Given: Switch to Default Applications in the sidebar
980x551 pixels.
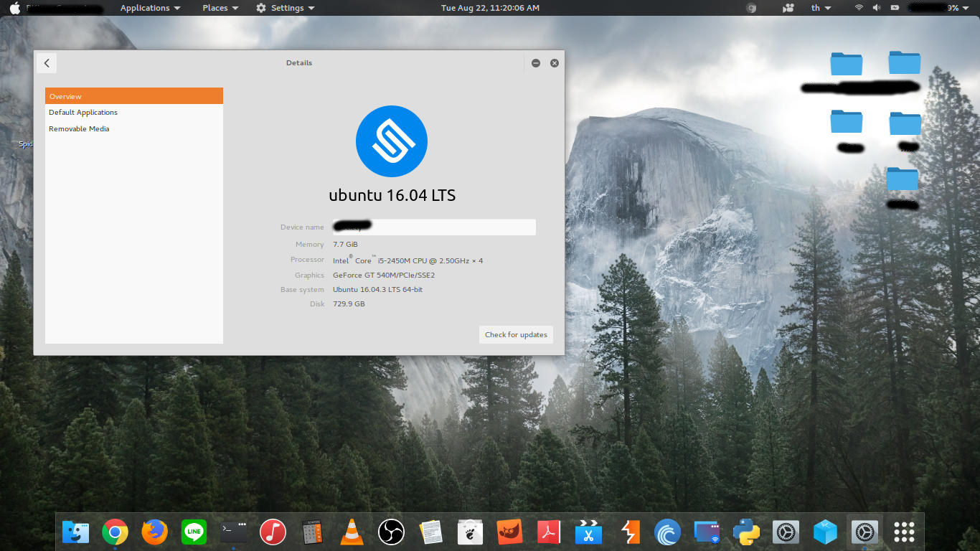Looking at the screenshot, I should tap(134, 113).
